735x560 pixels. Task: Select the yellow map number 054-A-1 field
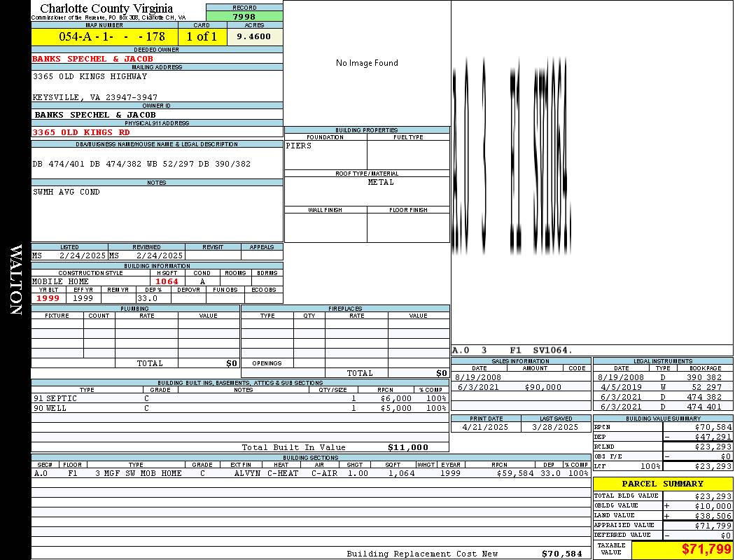pyautogui.click(x=104, y=36)
